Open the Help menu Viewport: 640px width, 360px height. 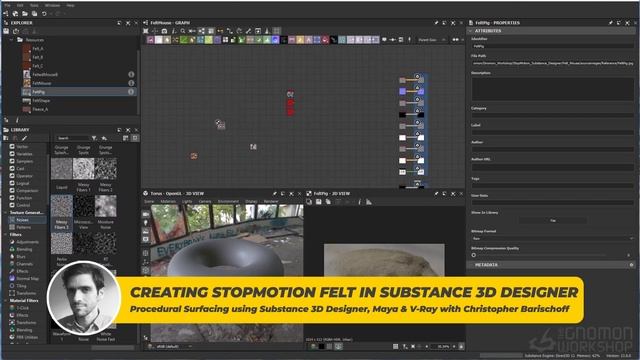tap(70, 5)
